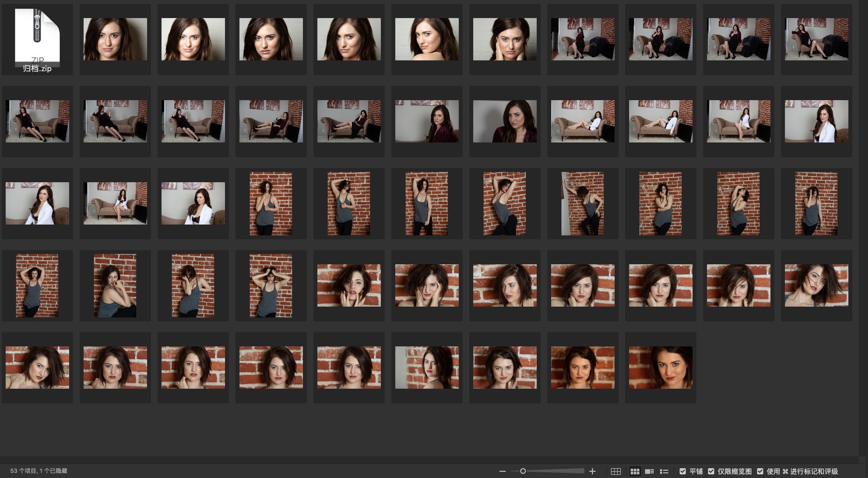Viewport: 868px width, 478px height.
Task: Select first close-up portrait thumbnail after zip
Action: pyautogui.click(x=115, y=39)
